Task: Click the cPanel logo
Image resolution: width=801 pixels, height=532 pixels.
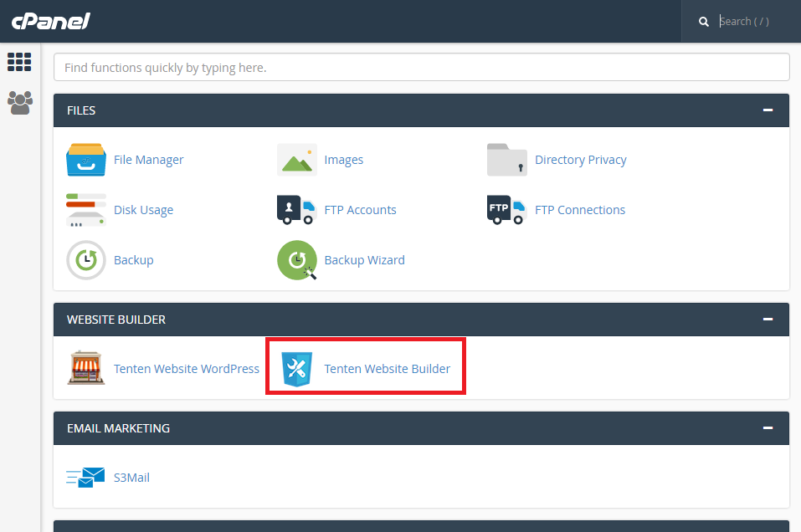Action: pos(50,21)
